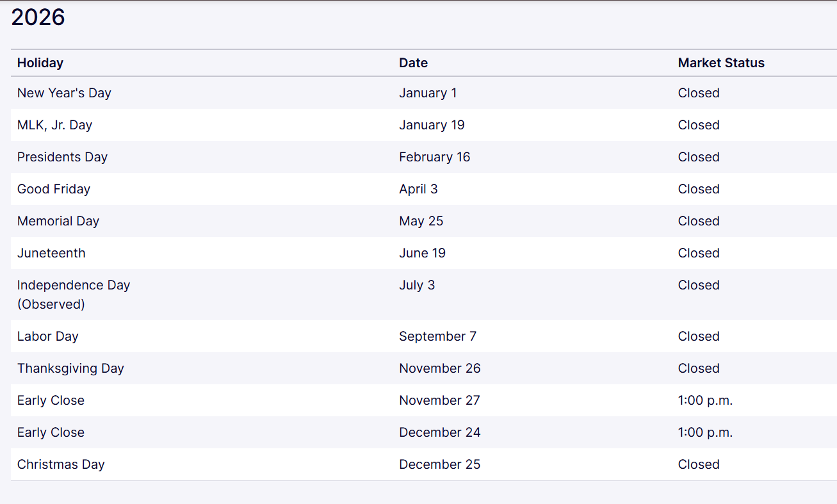
Task: Click the November 27 date cell
Action: point(439,400)
